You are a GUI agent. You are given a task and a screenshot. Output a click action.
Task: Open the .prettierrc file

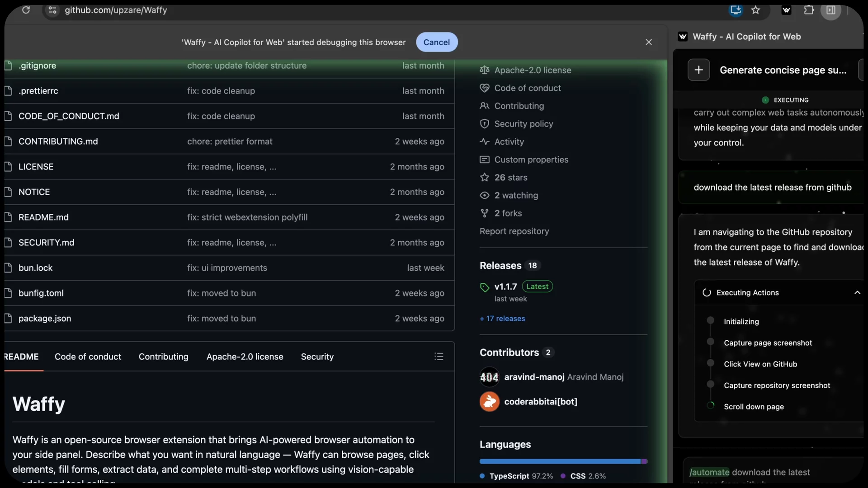(38, 91)
